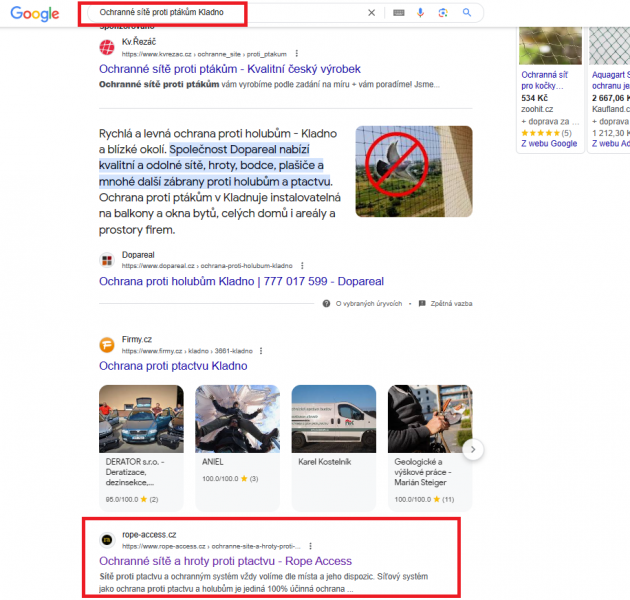Open the ANIEL company card photo
Screen dimensions: 630x600
click(237, 419)
